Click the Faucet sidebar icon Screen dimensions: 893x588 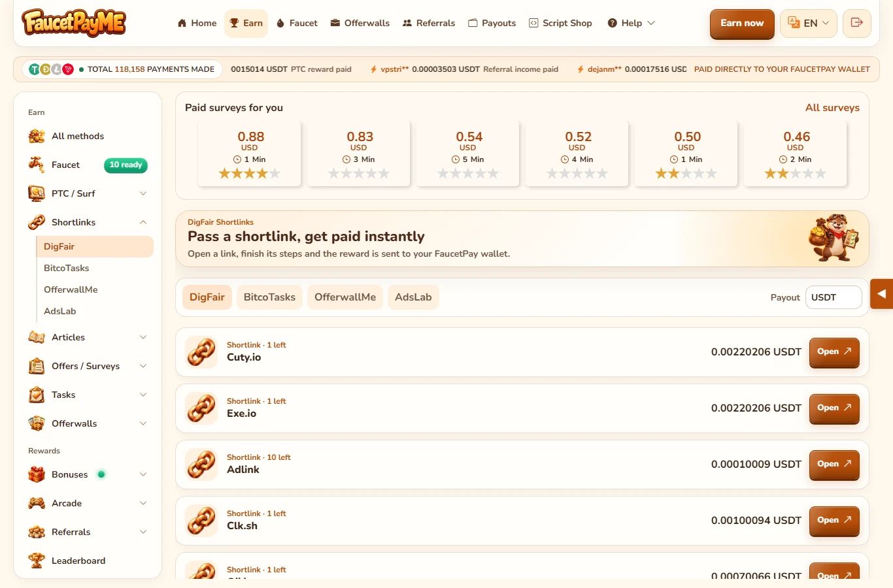point(37,165)
